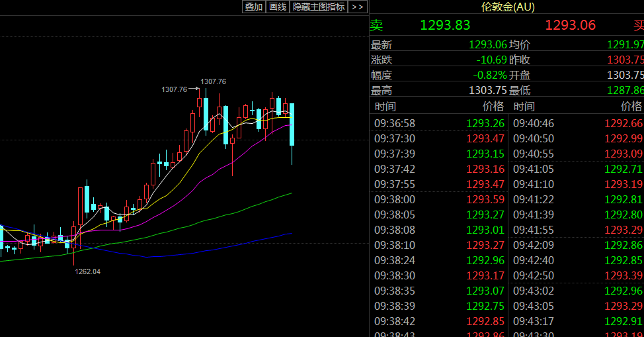Click the 时间 column header on left
Screen dimensions: 644x337
pos(385,107)
